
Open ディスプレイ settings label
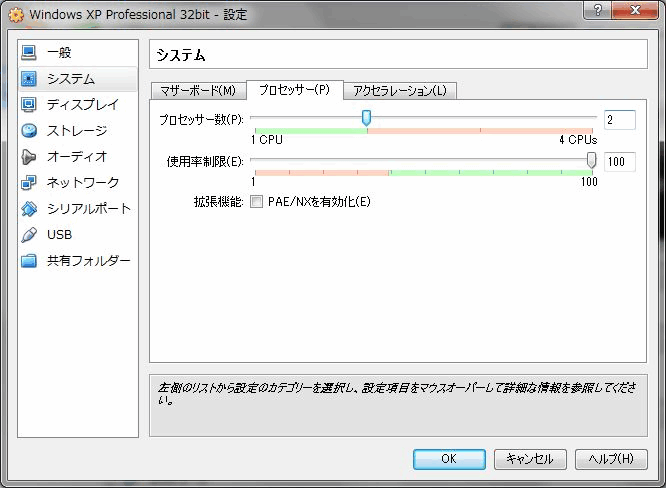(83, 104)
